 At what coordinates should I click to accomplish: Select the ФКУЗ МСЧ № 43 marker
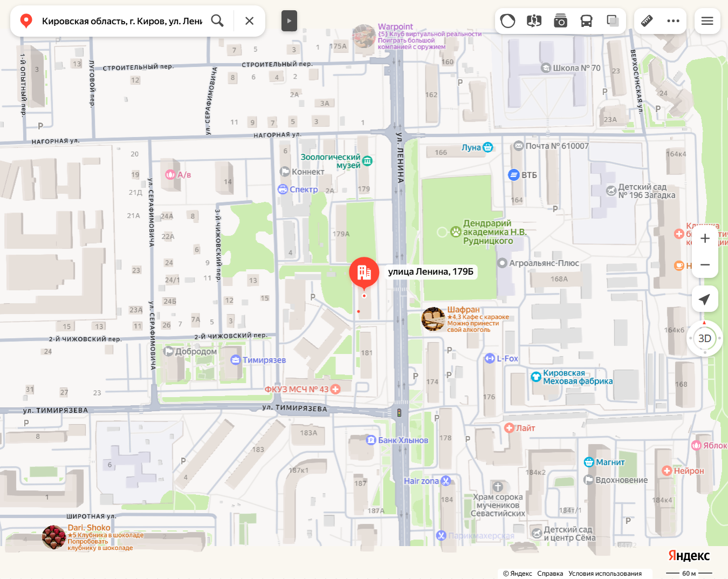335,389
